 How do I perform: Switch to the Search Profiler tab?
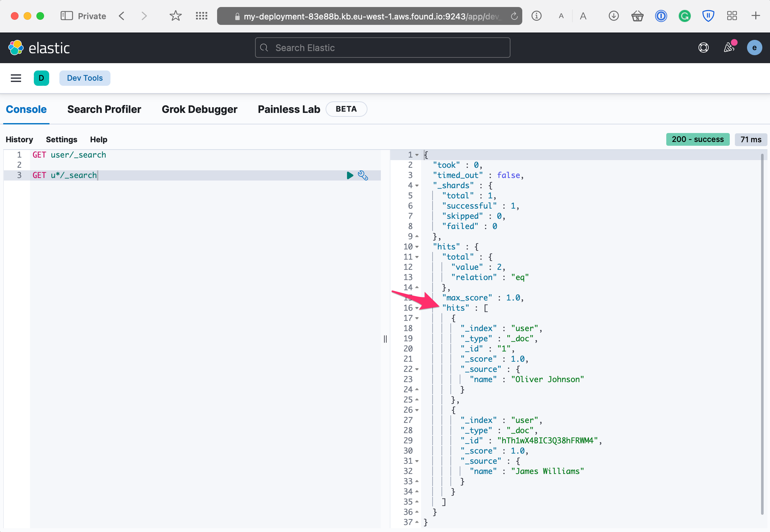pos(104,109)
